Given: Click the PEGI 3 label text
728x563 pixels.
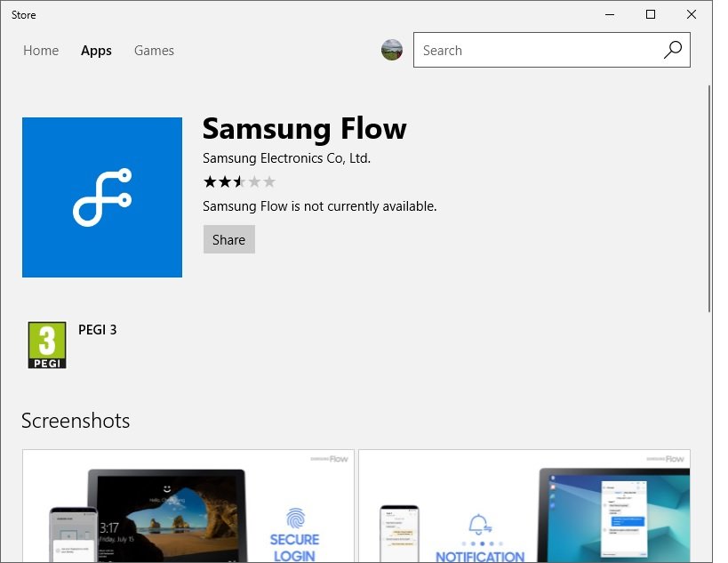Looking at the screenshot, I should coord(98,330).
